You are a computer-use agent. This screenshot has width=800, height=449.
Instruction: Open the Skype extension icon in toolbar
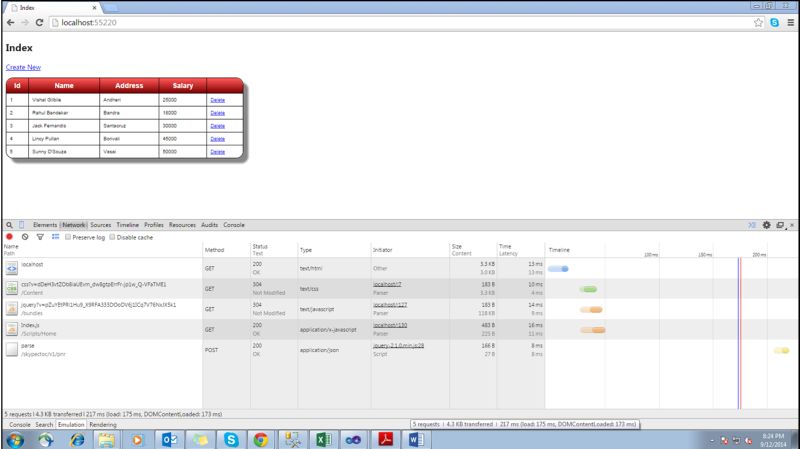coord(774,22)
